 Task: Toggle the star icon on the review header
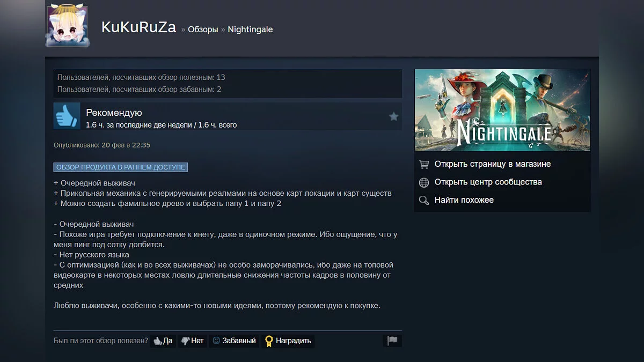click(x=393, y=116)
